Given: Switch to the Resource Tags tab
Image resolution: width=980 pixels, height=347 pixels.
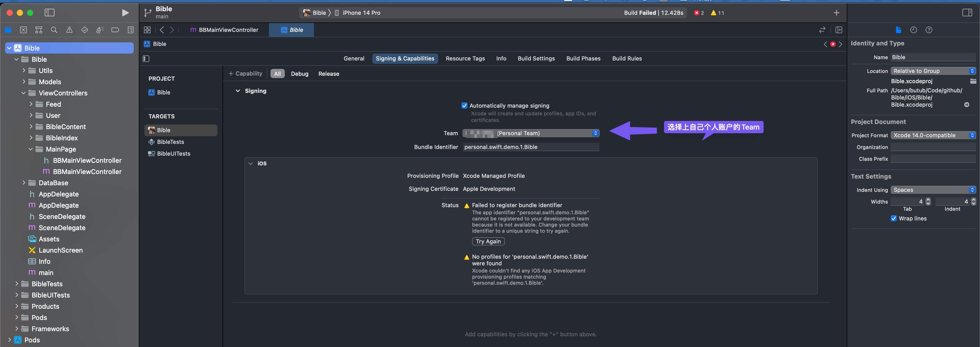Looking at the screenshot, I should click(x=465, y=59).
